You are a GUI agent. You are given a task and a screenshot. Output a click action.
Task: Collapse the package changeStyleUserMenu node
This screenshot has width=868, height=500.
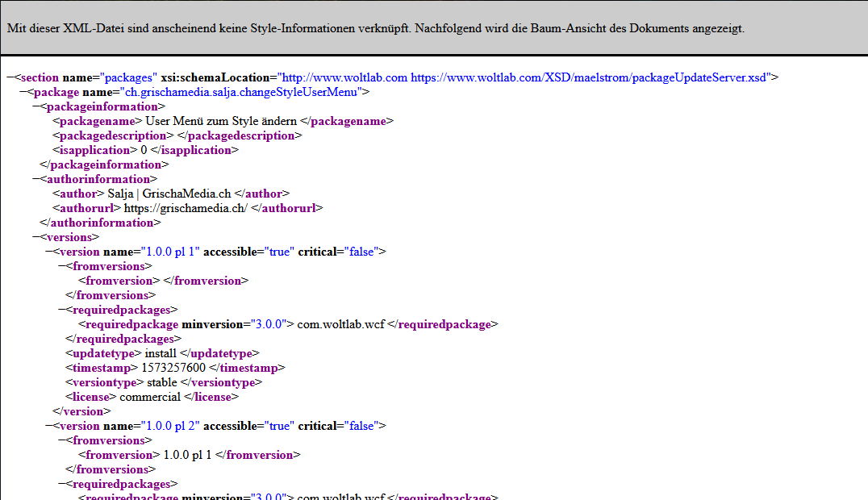23,93
